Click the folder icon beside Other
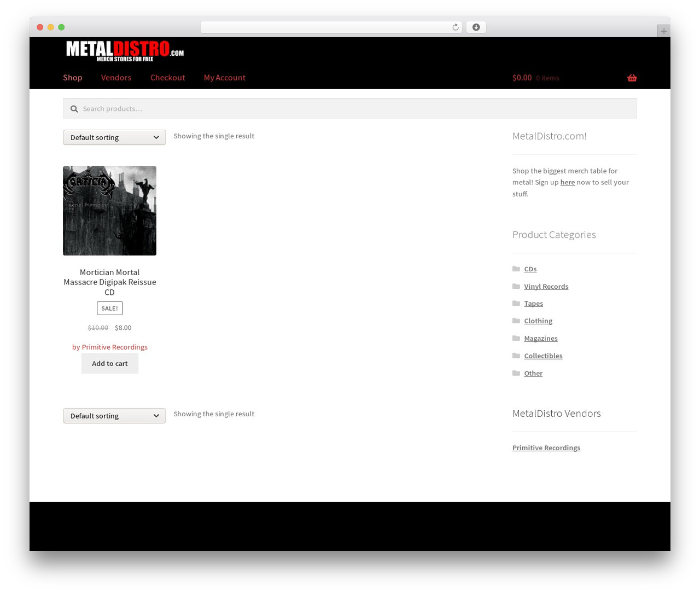 pyautogui.click(x=516, y=373)
